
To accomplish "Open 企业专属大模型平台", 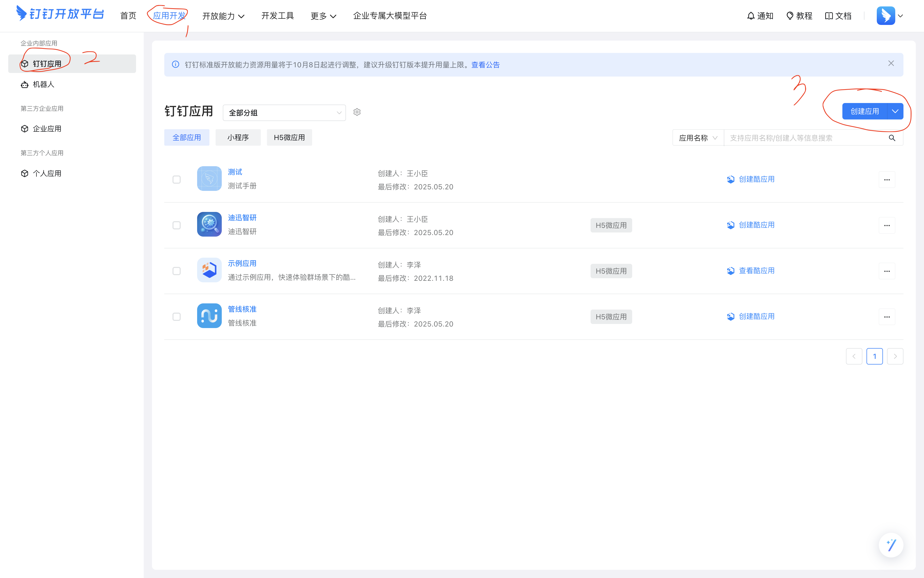I will [x=390, y=16].
